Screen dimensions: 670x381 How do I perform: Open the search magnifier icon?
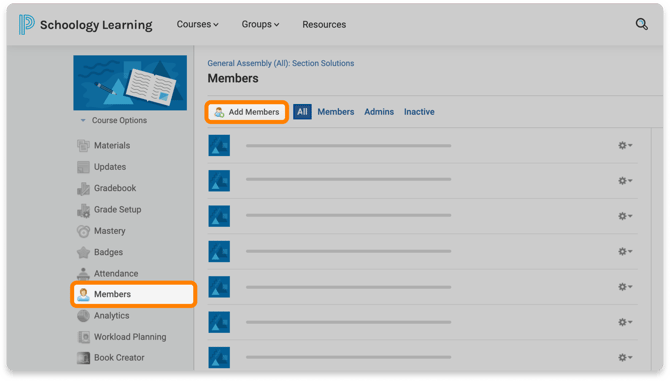pos(641,24)
